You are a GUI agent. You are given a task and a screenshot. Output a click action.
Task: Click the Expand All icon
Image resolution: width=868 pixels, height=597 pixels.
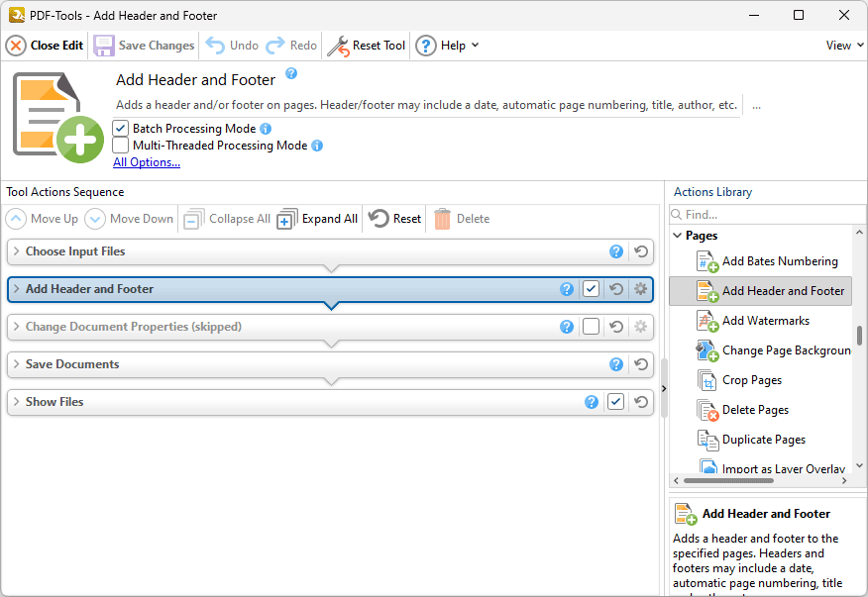point(286,219)
